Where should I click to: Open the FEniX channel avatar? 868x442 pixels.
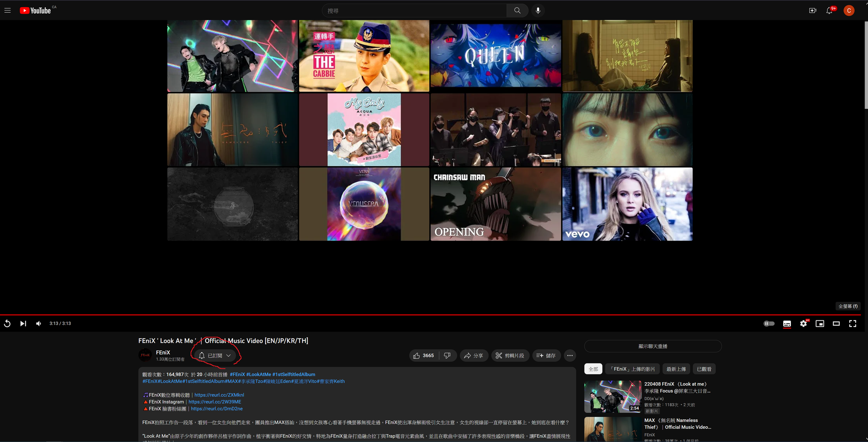pyautogui.click(x=145, y=355)
